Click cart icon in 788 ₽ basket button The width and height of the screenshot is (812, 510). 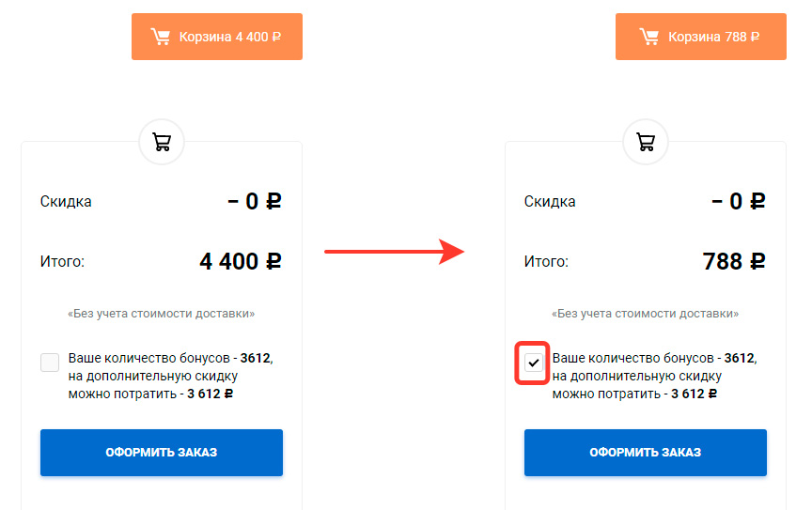click(648, 37)
